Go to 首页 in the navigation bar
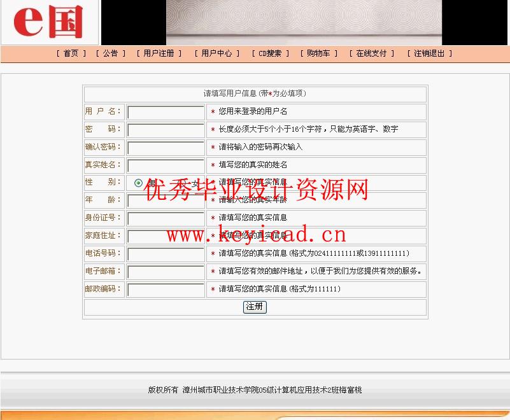Screen dimensions: 510x420 [71, 54]
